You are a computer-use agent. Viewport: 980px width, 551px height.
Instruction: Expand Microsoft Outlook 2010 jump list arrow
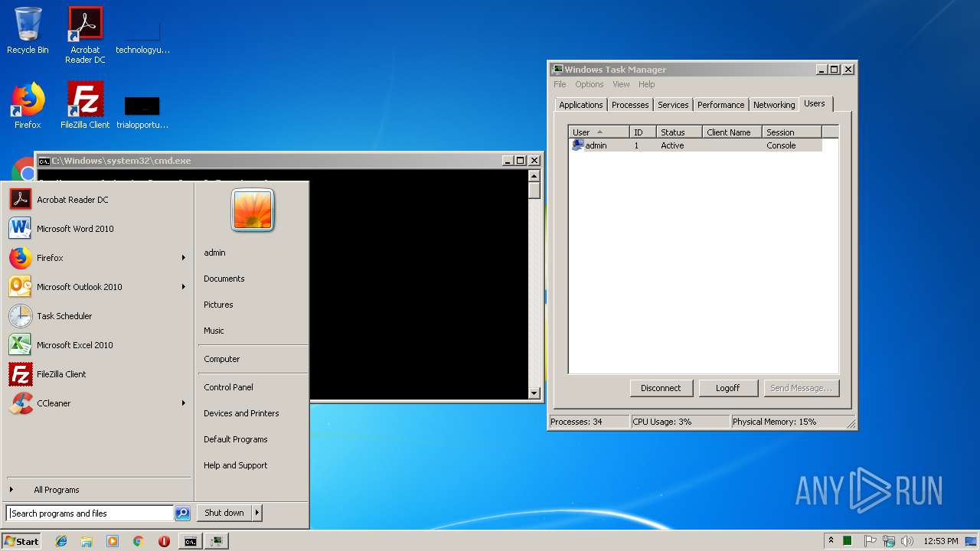[184, 287]
